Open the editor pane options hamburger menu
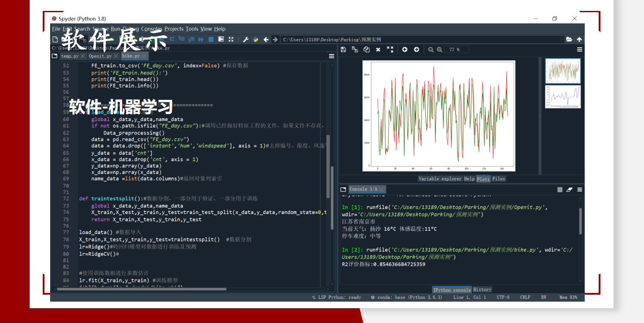This screenshot has height=323, width=644. pos(331,56)
